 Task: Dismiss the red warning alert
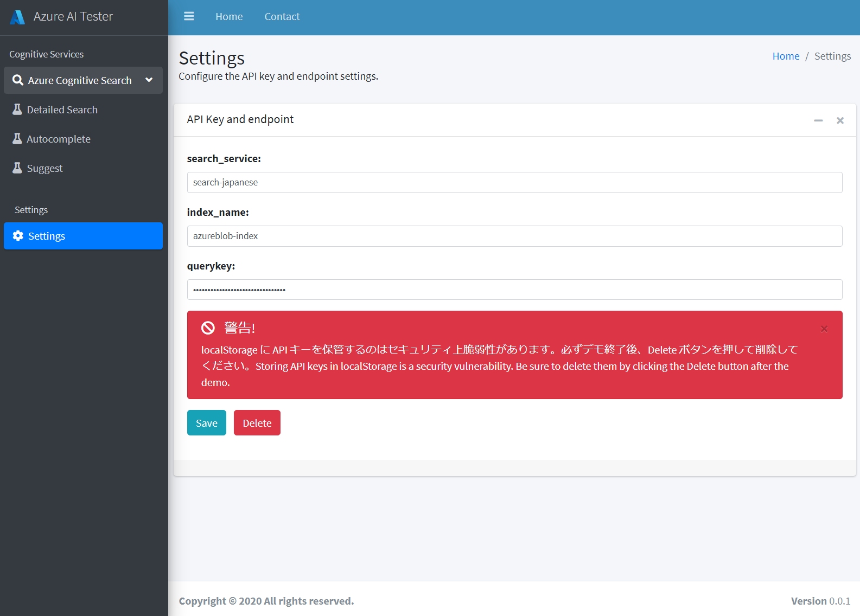824,329
